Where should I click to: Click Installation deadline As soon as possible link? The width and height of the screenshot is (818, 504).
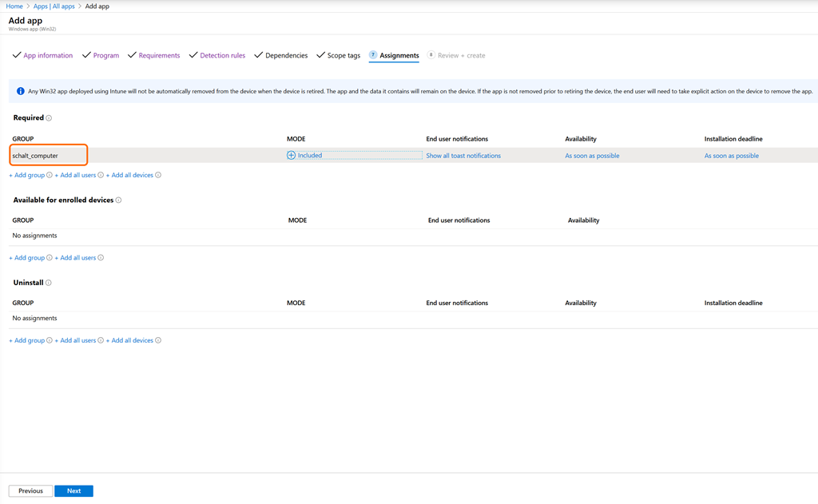click(731, 156)
